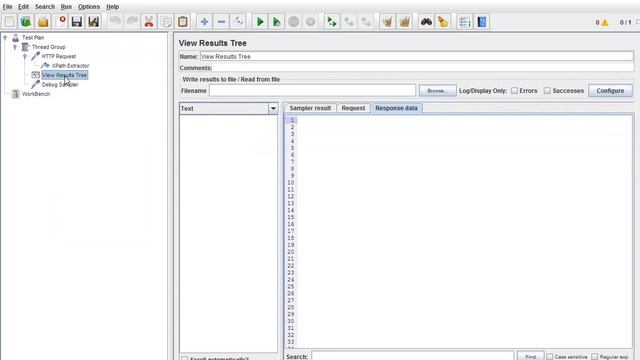Click the Find button
The height and width of the screenshot is (360, 640).
[530, 356]
